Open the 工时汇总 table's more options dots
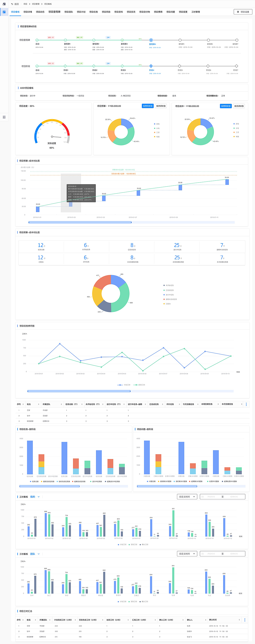This screenshot has width=255, height=644. click(245, 620)
